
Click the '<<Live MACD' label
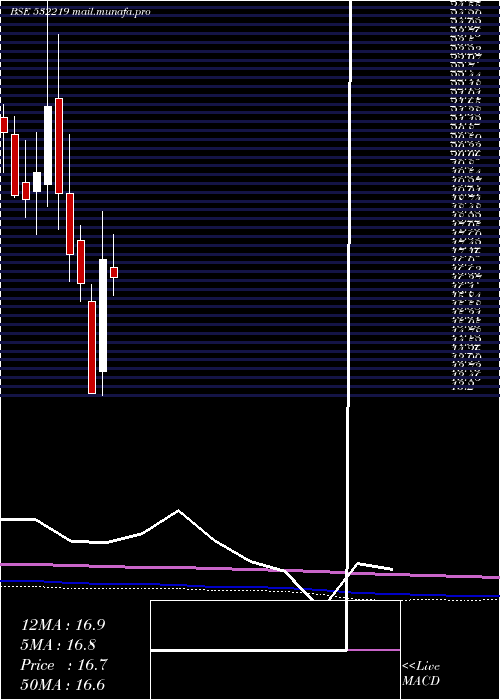(x=421, y=674)
